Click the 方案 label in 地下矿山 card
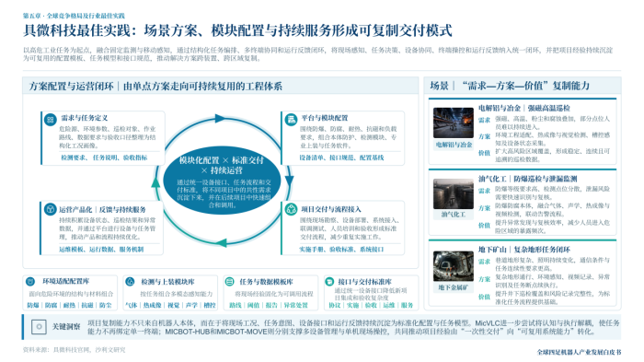This screenshot has height=362, width=644. tap(484, 279)
